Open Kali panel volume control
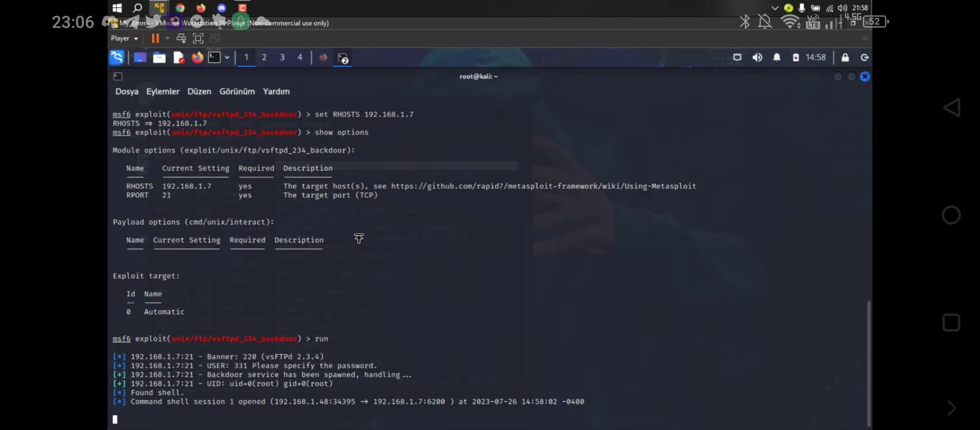 coord(757,58)
